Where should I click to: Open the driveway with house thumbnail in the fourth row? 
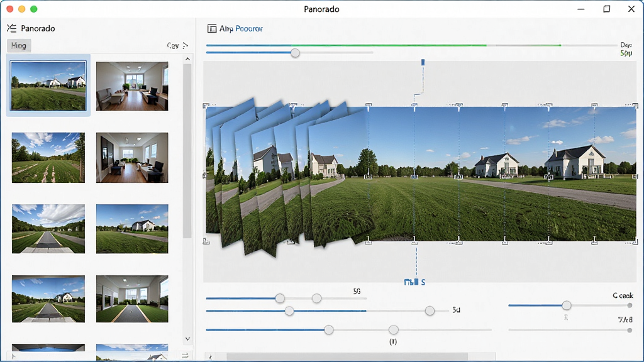[x=48, y=299]
